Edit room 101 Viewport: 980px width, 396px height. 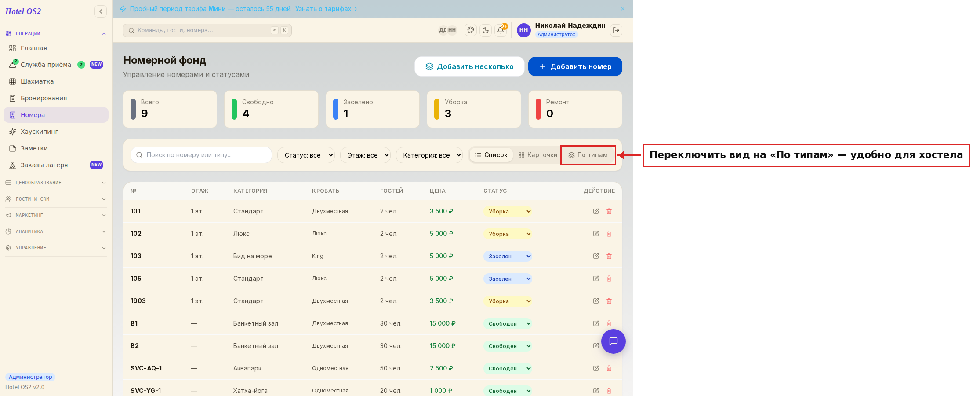596,211
